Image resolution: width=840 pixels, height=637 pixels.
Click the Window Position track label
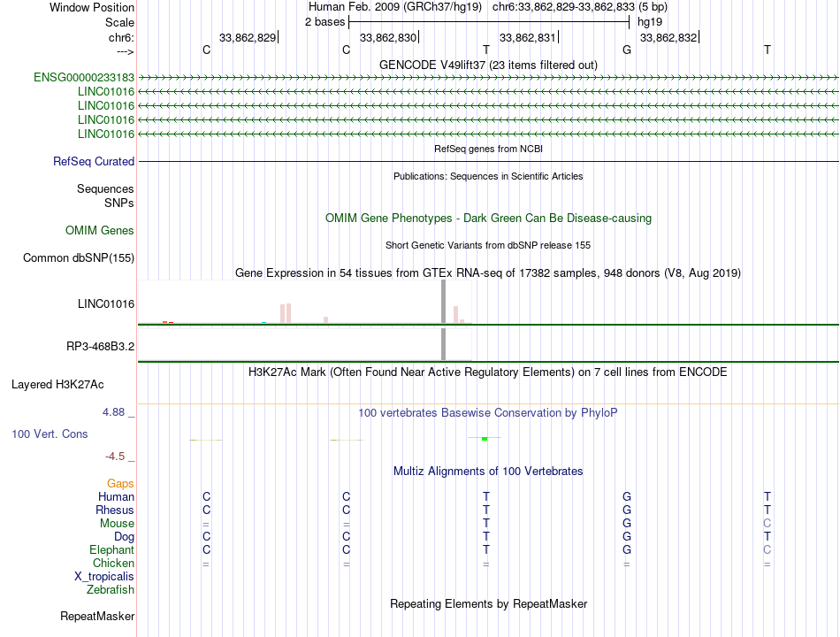point(92,7)
